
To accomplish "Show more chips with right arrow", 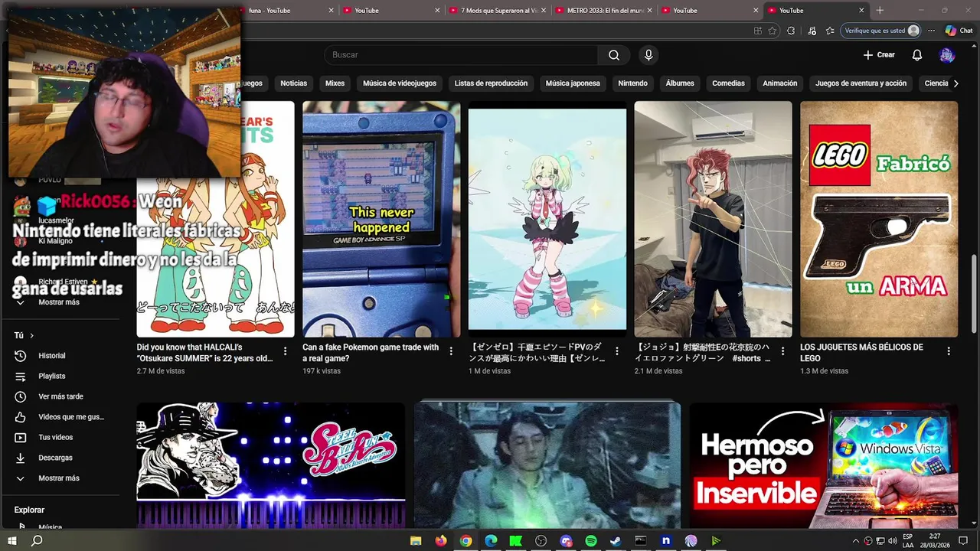I will [x=955, y=83].
